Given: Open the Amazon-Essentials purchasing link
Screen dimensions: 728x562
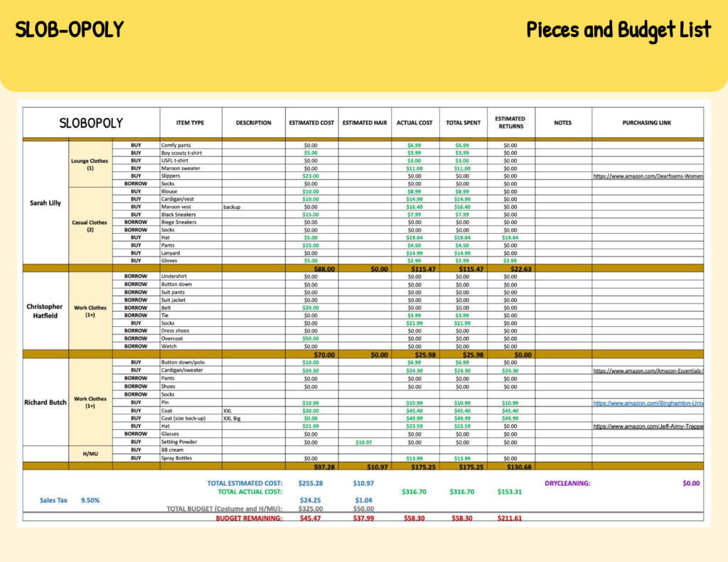Looking at the screenshot, I should 648,371.
